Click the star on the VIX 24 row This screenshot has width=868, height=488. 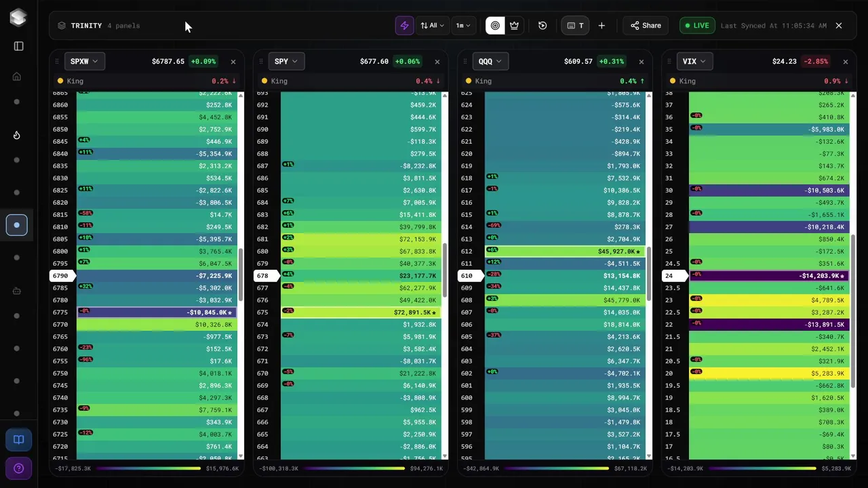[x=843, y=276]
